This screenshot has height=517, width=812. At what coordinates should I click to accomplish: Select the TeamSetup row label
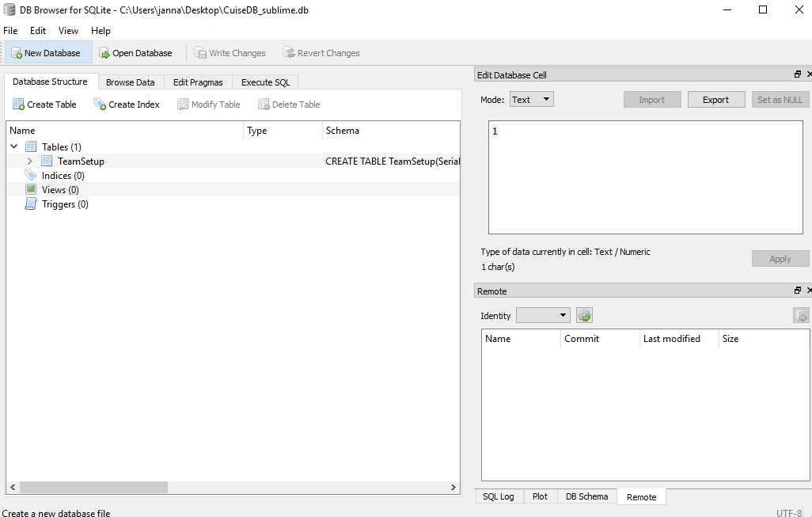[81, 161]
